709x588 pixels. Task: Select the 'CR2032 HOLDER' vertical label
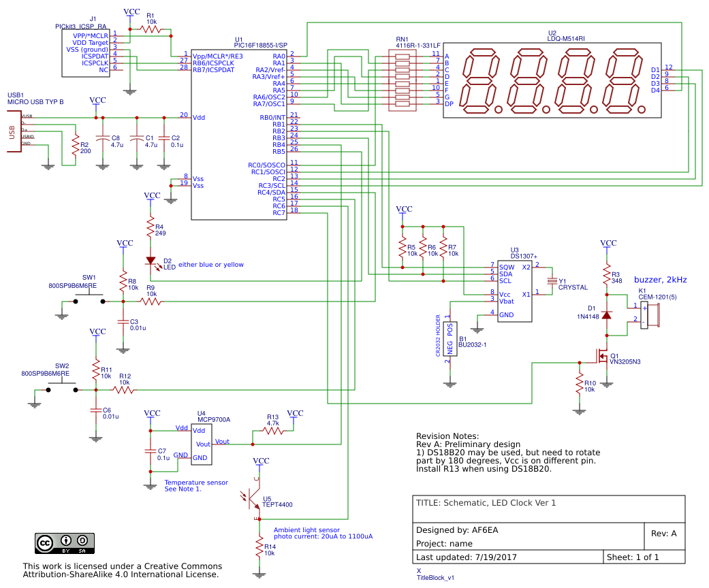click(x=438, y=336)
